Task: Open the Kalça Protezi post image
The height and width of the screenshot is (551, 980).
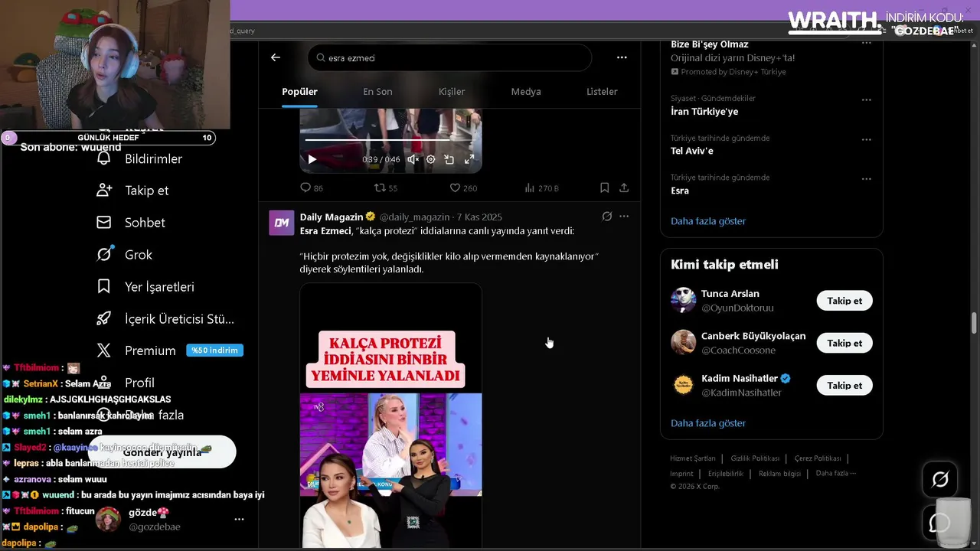Action: coord(390,417)
